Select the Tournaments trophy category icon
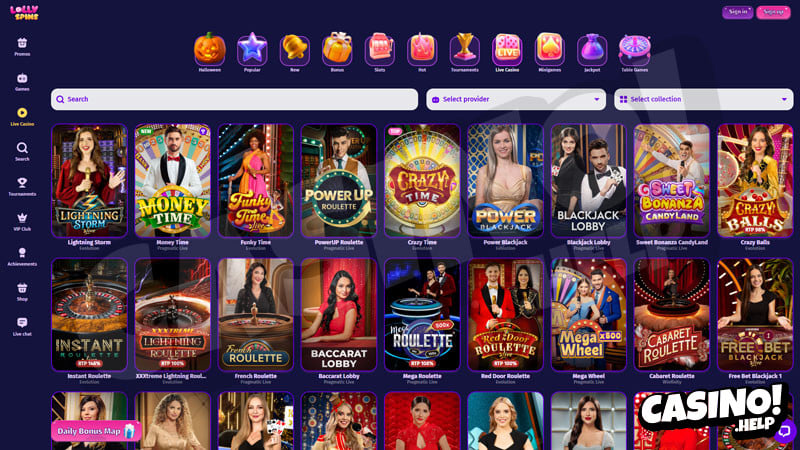 pyautogui.click(x=464, y=51)
